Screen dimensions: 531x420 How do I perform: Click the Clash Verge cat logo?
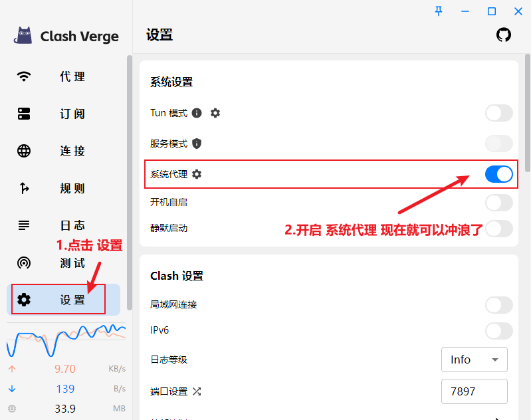coord(25,36)
